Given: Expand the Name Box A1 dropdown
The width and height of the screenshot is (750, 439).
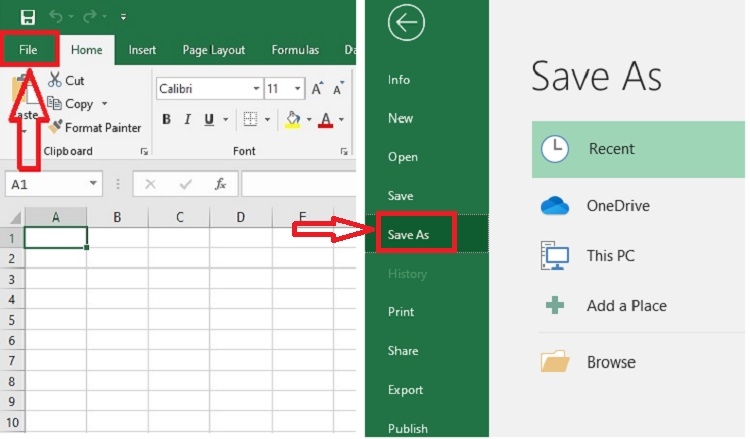Looking at the screenshot, I should tap(93, 184).
